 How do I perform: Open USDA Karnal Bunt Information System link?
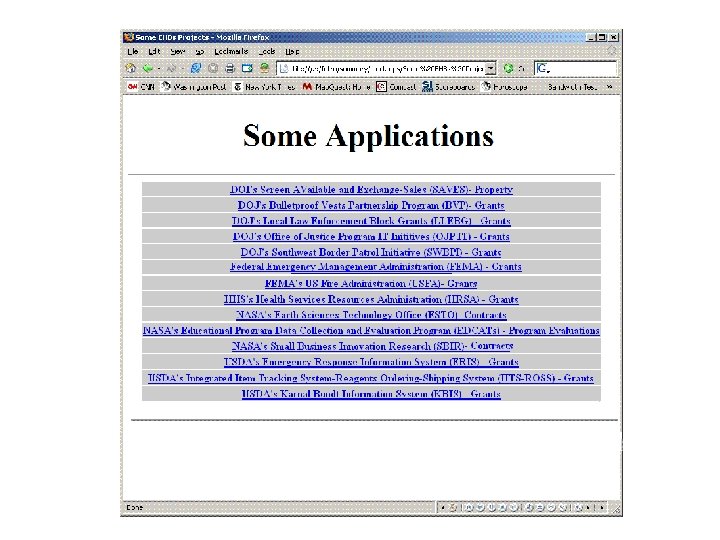[371, 394]
